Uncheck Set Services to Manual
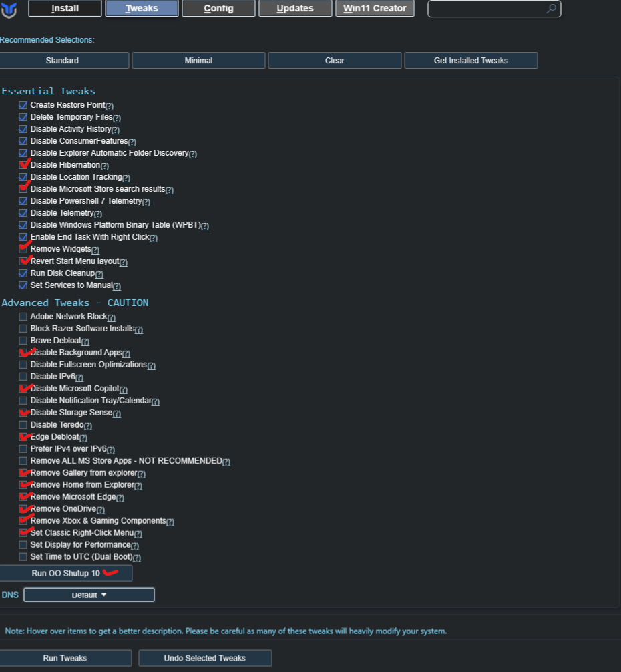621x672 pixels. 23,285
